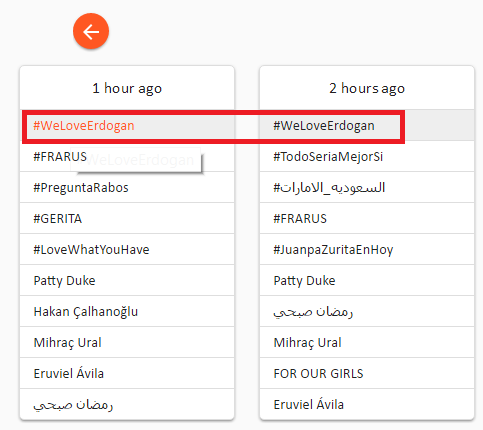This screenshot has width=483, height=430.
Task: Select #FRARUS in 2 hours ago column
Action: (x=367, y=218)
